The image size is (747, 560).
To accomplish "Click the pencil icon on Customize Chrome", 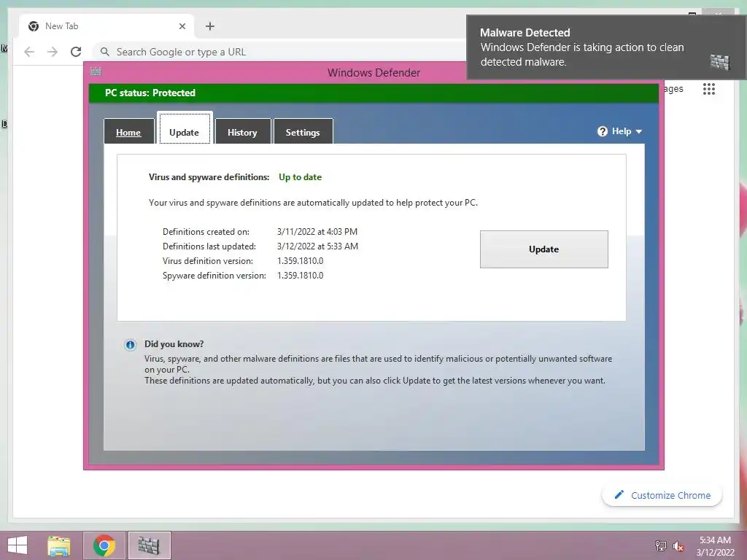I will coord(619,495).
